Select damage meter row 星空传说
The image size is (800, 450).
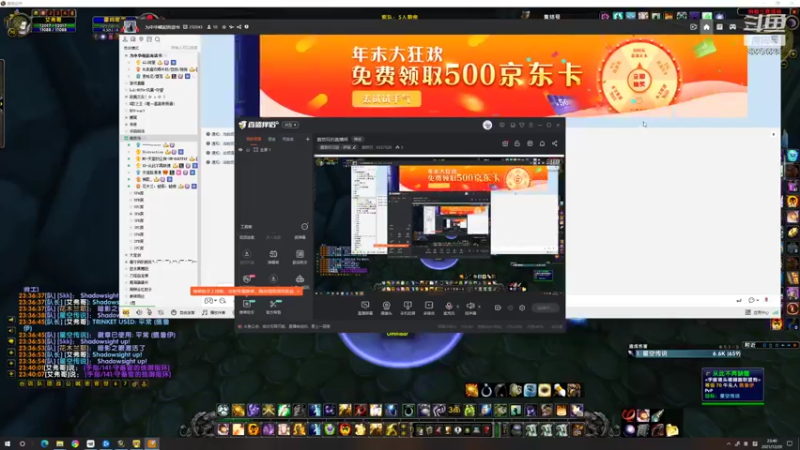pyautogui.click(x=686, y=354)
